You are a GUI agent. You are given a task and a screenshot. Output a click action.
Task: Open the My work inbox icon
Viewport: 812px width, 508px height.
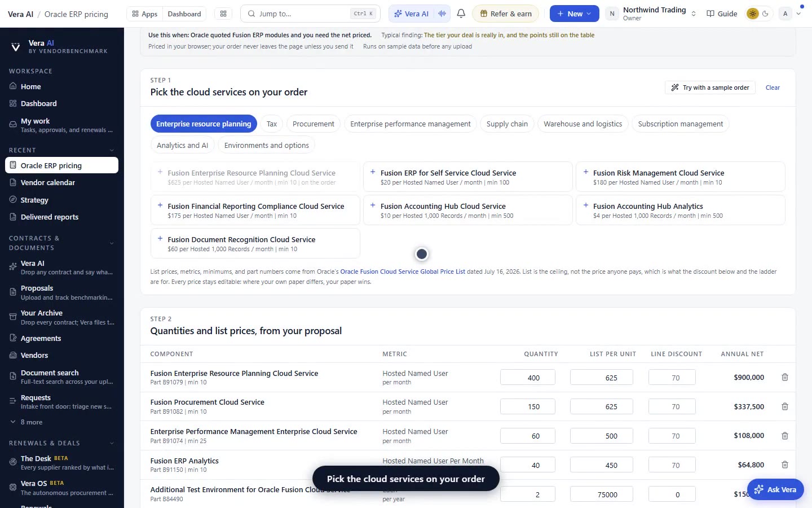click(13, 125)
